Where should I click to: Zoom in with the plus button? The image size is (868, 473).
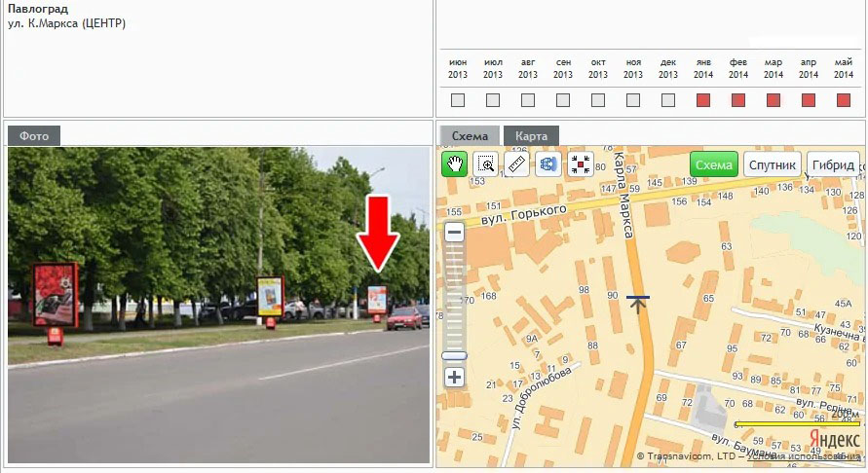[x=455, y=378]
